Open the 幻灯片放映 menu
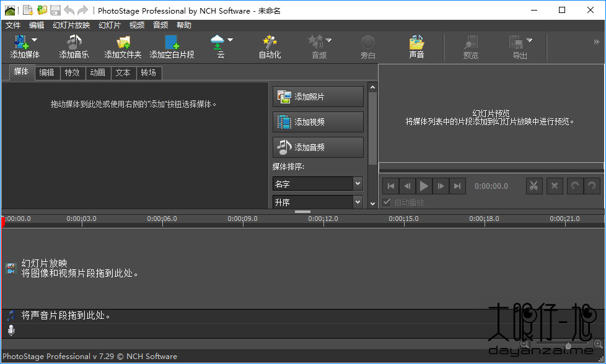This screenshot has width=606, height=364. [x=71, y=25]
